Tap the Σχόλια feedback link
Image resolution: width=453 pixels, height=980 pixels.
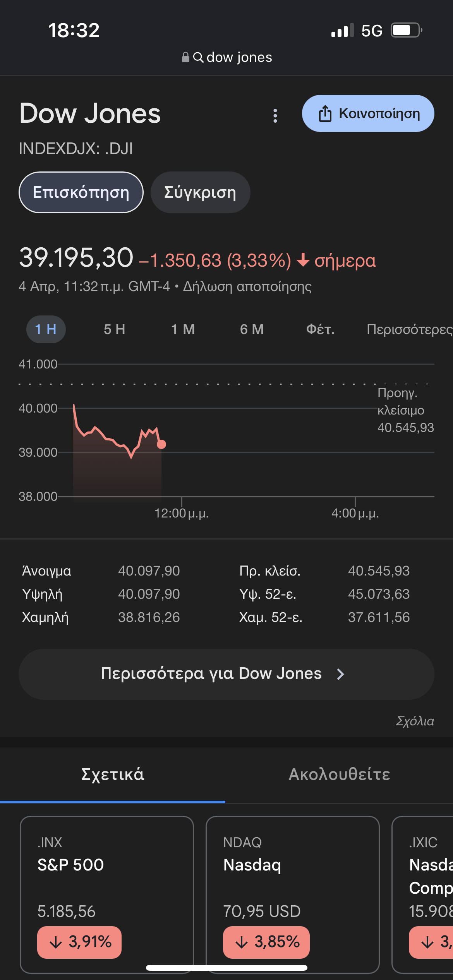(415, 721)
